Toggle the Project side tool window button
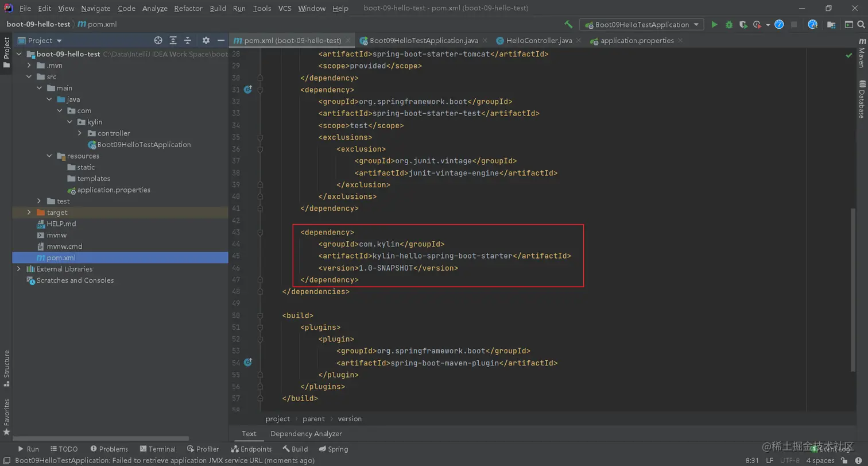The height and width of the screenshot is (466, 868). pos(6,52)
